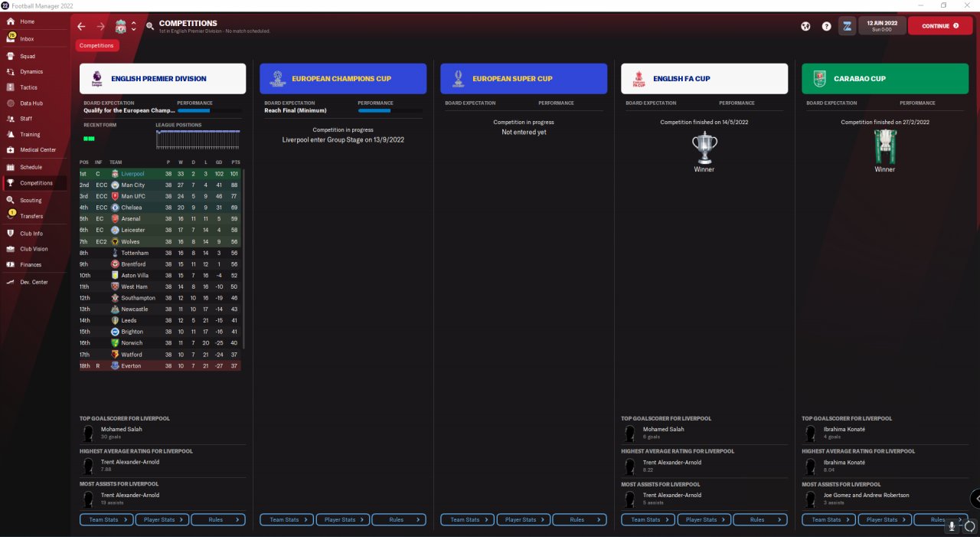
Task: Open Player Stats under English FA Cup
Action: tap(704, 519)
